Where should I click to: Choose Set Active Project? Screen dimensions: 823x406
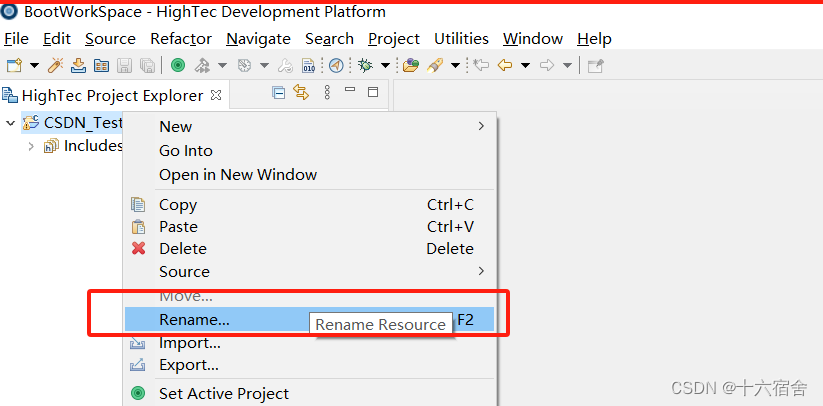[310, 393]
